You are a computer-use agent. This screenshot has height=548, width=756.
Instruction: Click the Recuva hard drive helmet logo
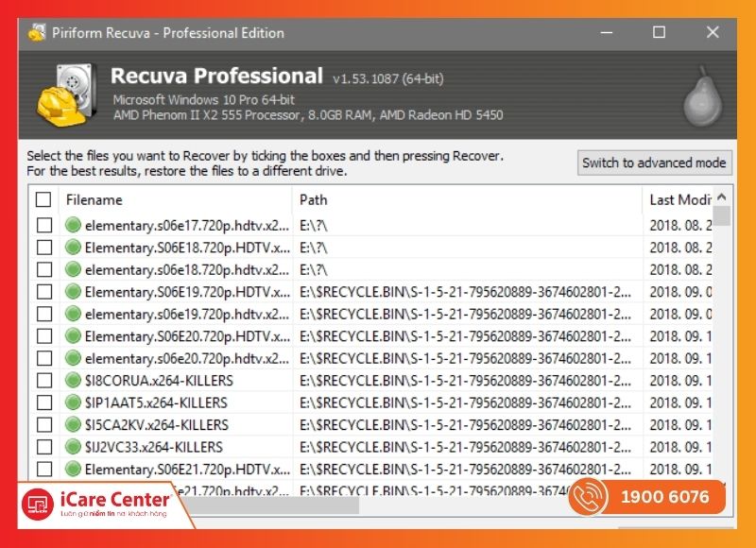[x=67, y=95]
